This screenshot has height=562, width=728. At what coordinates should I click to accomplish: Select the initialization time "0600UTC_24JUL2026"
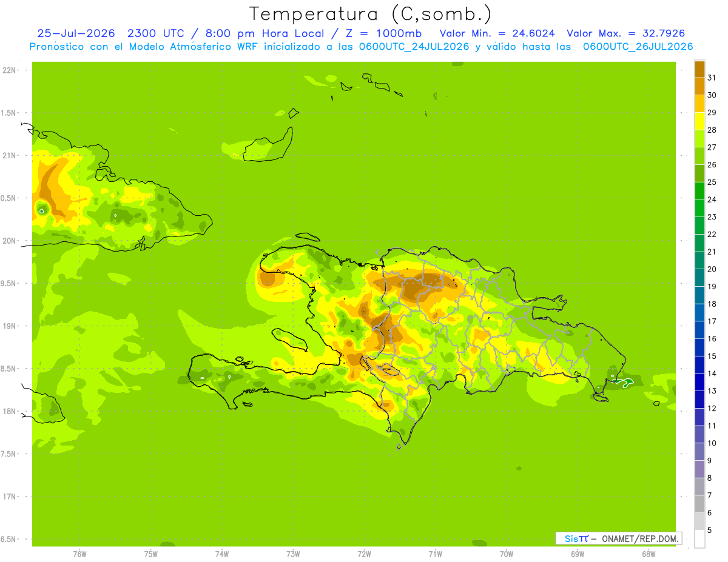click(411, 47)
